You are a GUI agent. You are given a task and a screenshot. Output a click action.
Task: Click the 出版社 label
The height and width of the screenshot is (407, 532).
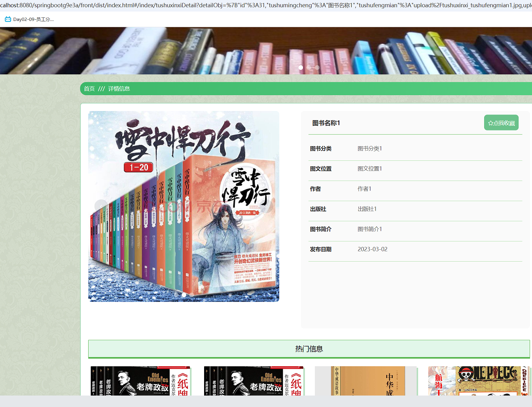point(318,209)
